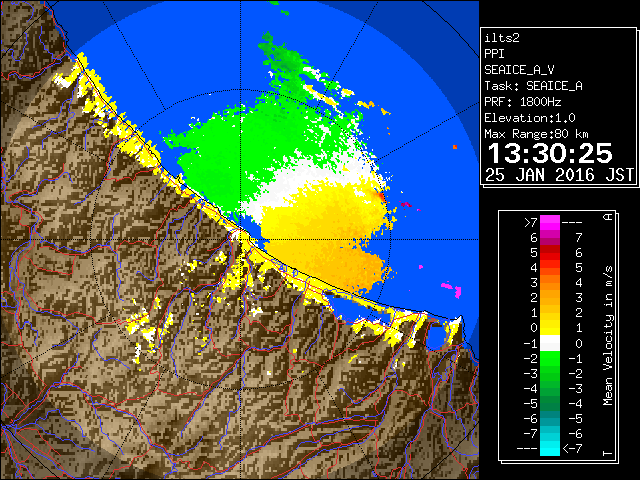Click the small orange isolated echo pixel offshore
Screen dimensions: 640x480
click(455, 147)
